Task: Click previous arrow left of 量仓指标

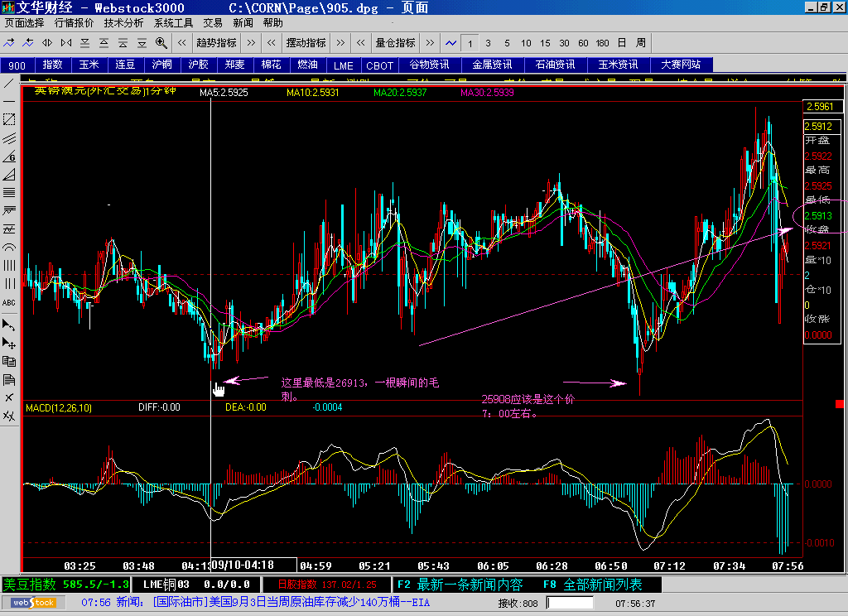Action: (x=361, y=43)
